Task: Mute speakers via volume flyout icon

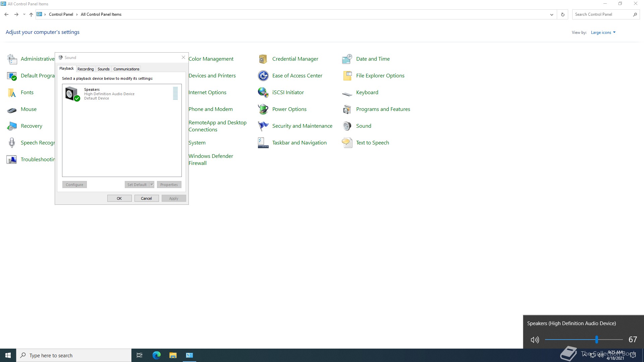Action: (535, 340)
